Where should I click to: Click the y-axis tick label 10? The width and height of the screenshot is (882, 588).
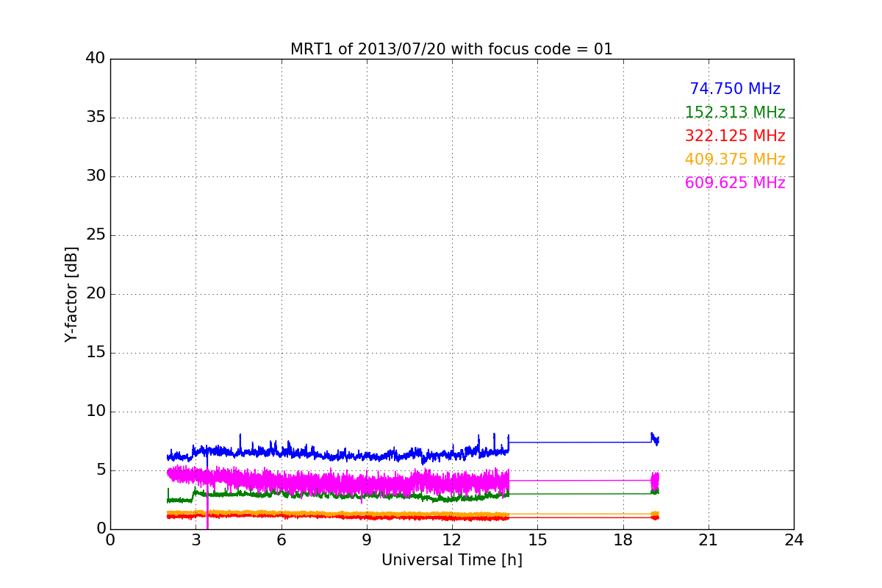[x=96, y=412]
